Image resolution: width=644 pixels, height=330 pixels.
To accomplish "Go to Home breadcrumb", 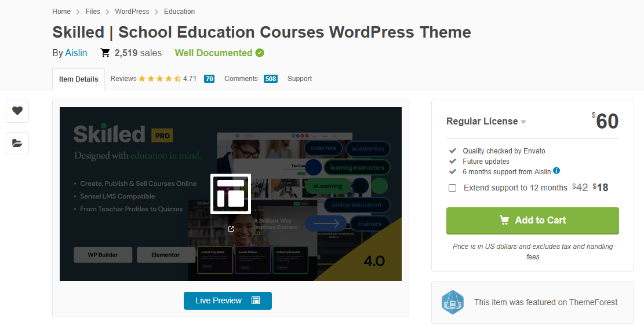I will 61,12.
